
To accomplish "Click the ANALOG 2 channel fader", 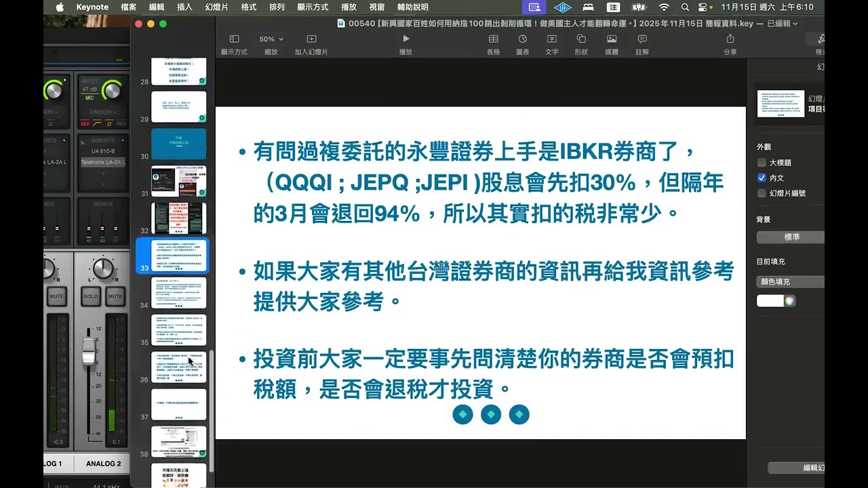I will [89, 352].
